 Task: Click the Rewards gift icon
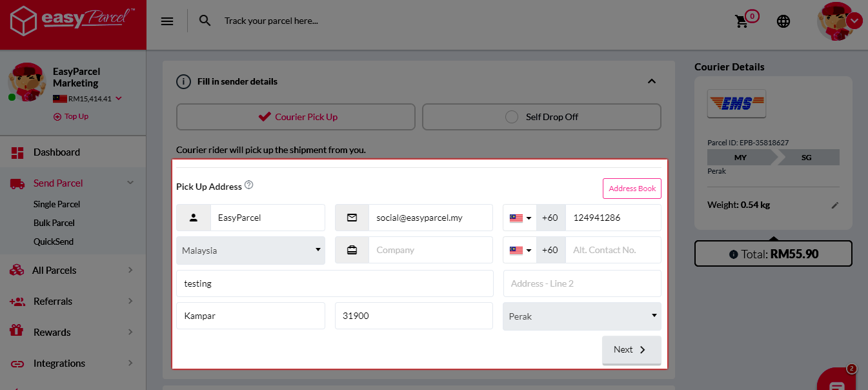point(17,331)
